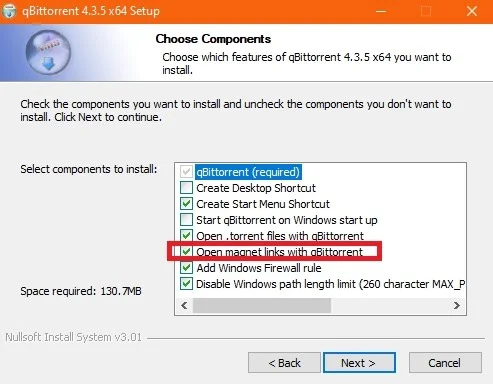Image resolution: width=493 pixels, height=384 pixels.
Task: Click the horizontal scrollbar's left arrow
Action: (x=184, y=305)
